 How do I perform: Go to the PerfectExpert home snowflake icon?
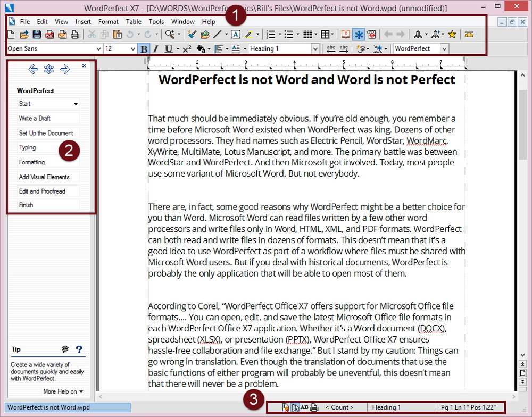pos(49,69)
